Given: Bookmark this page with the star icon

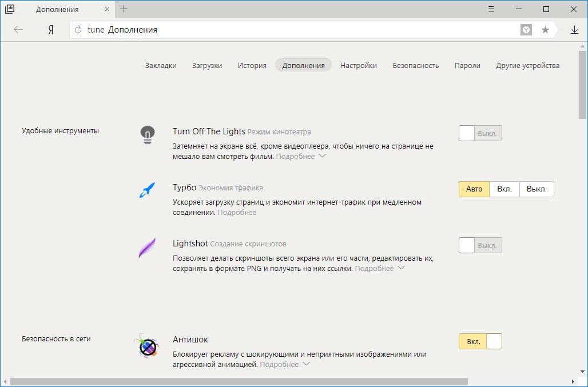Looking at the screenshot, I should point(545,30).
